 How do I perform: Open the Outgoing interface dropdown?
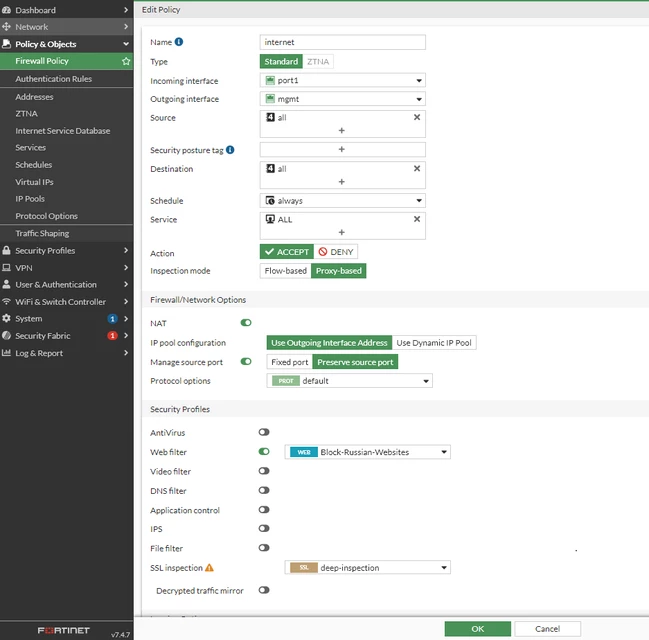point(342,99)
